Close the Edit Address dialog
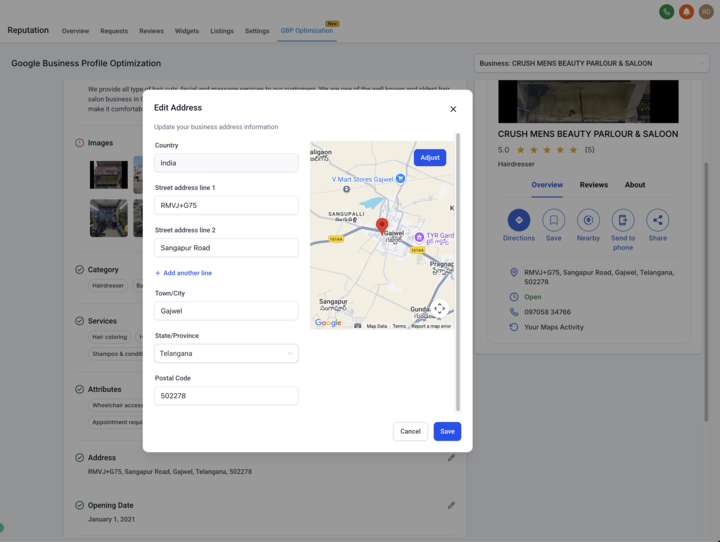This screenshot has height=542, width=720. 453,109
